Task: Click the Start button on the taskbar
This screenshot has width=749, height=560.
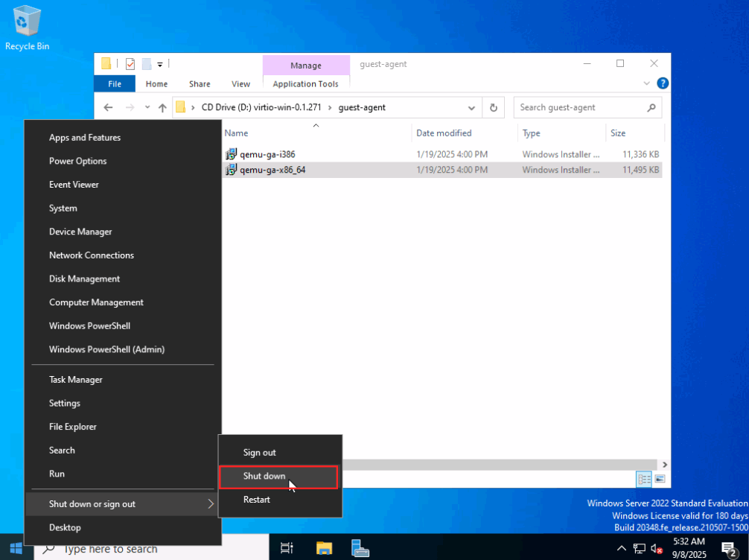Action: pyautogui.click(x=15, y=549)
